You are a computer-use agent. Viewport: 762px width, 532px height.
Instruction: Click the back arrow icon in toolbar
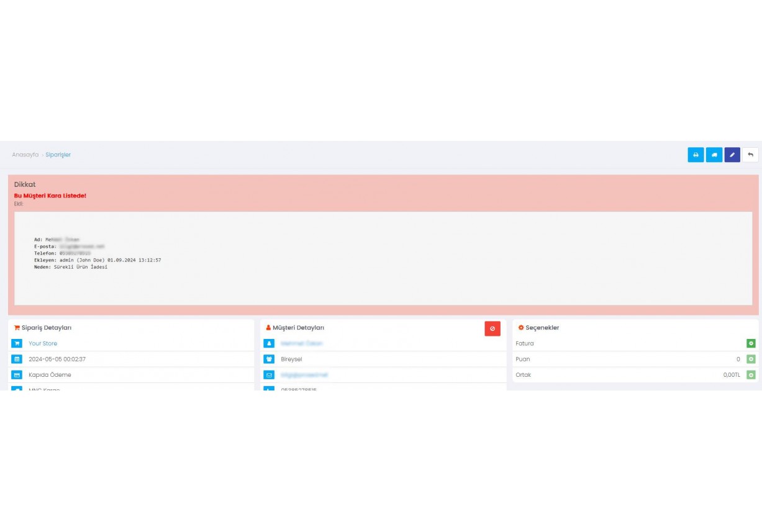[x=750, y=155]
